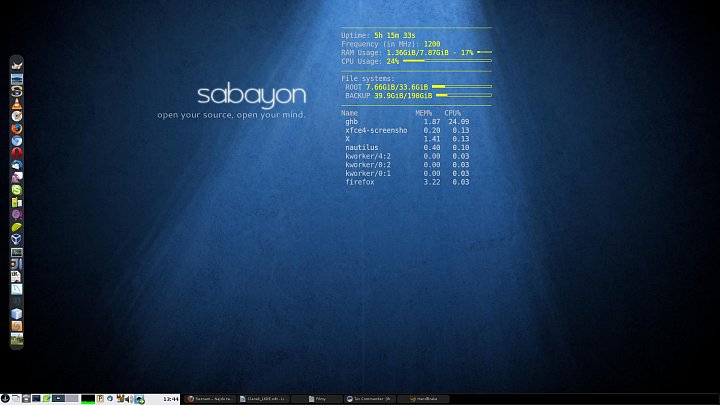Open Firefox from the side dock
720x405 pixels.
coord(17,128)
